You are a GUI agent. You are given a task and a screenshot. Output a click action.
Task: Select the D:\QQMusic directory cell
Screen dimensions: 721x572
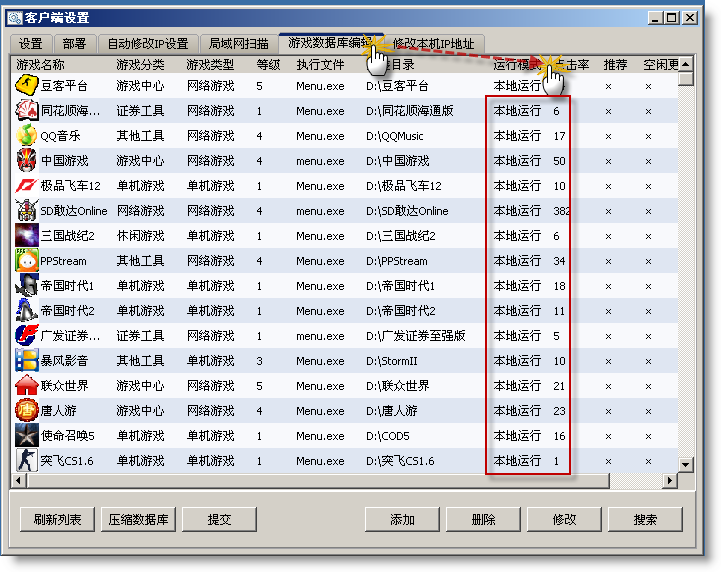pyautogui.click(x=395, y=136)
